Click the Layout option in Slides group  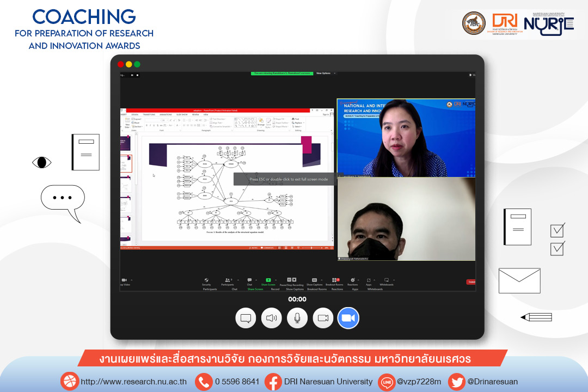click(136, 119)
